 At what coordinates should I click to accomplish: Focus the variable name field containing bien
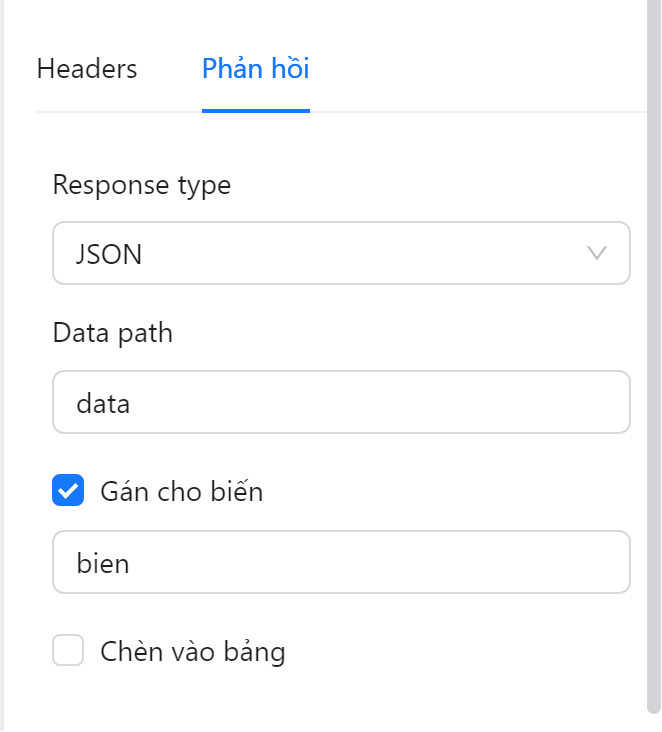click(x=340, y=563)
